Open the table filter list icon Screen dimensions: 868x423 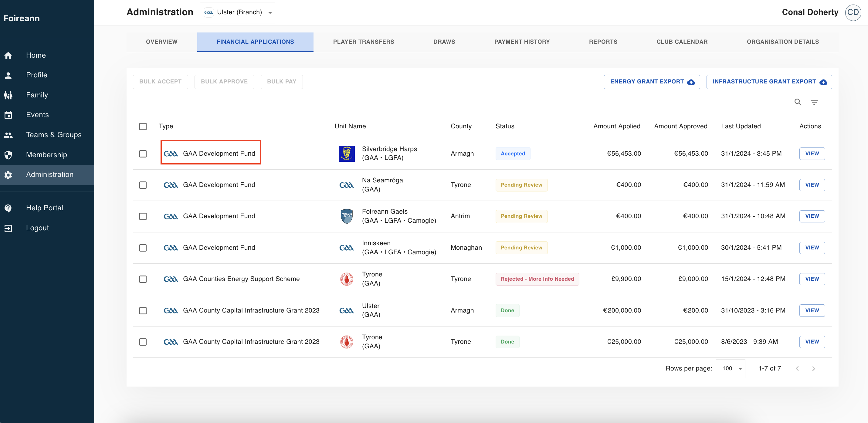(814, 102)
